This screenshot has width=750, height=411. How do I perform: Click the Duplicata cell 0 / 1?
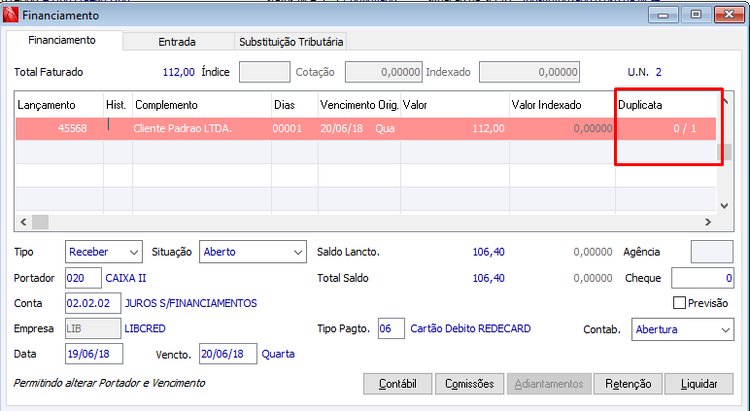pyautogui.click(x=665, y=129)
